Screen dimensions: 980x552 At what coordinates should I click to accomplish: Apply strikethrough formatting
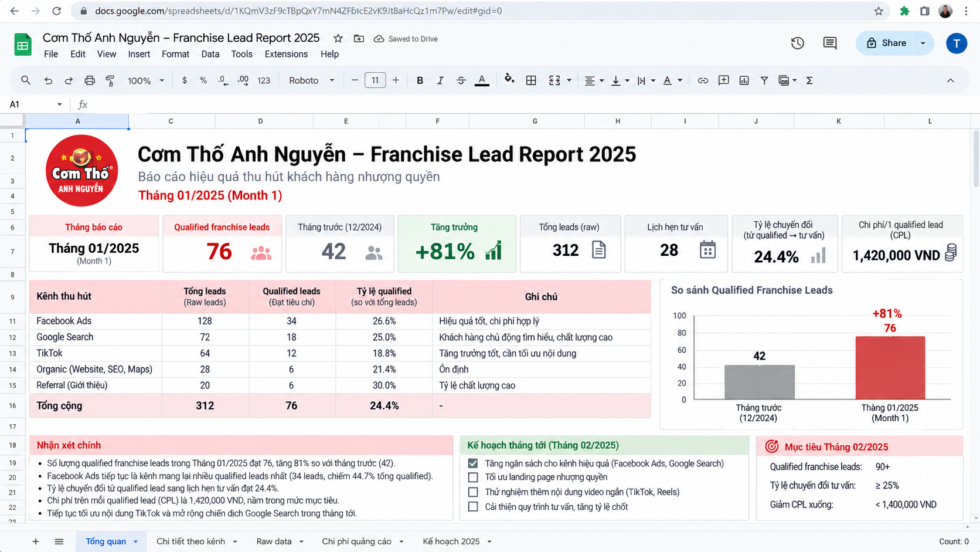[461, 80]
